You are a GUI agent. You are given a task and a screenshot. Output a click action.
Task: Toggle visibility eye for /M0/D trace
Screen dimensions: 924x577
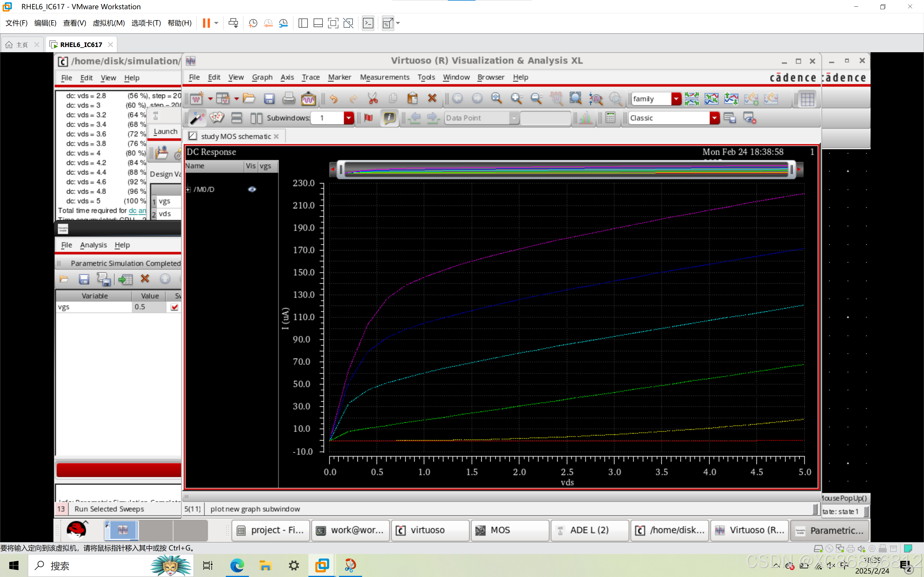(x=252, y=189)
